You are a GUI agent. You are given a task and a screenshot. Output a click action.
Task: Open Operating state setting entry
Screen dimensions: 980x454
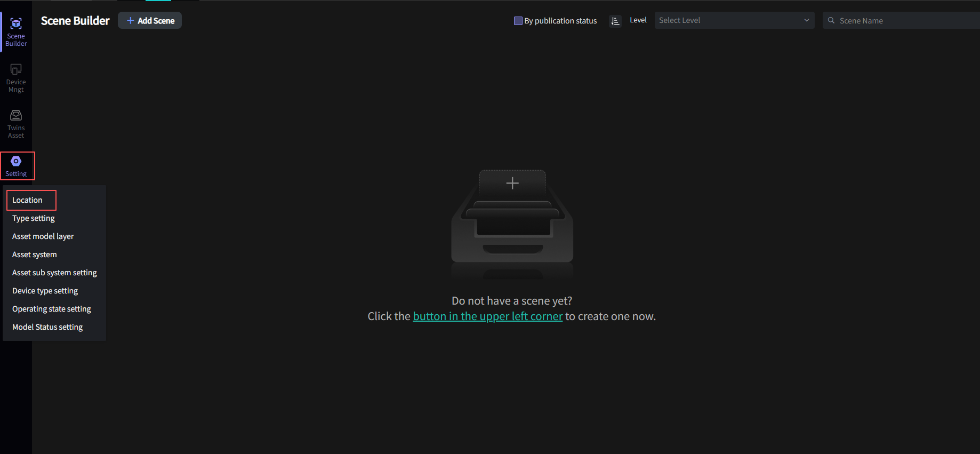tap(52, 309)
